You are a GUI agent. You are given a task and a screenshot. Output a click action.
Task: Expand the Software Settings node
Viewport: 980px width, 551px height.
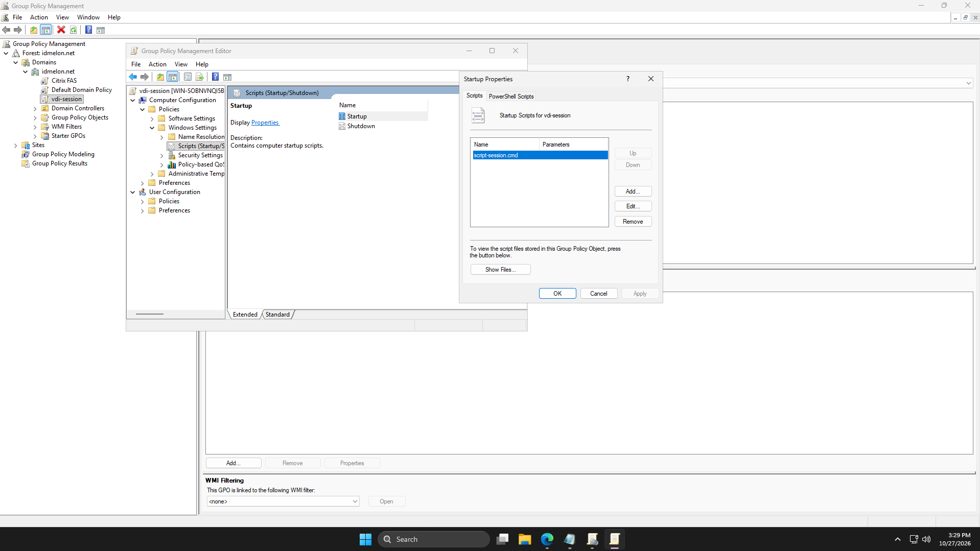click(x=152, y=119)
